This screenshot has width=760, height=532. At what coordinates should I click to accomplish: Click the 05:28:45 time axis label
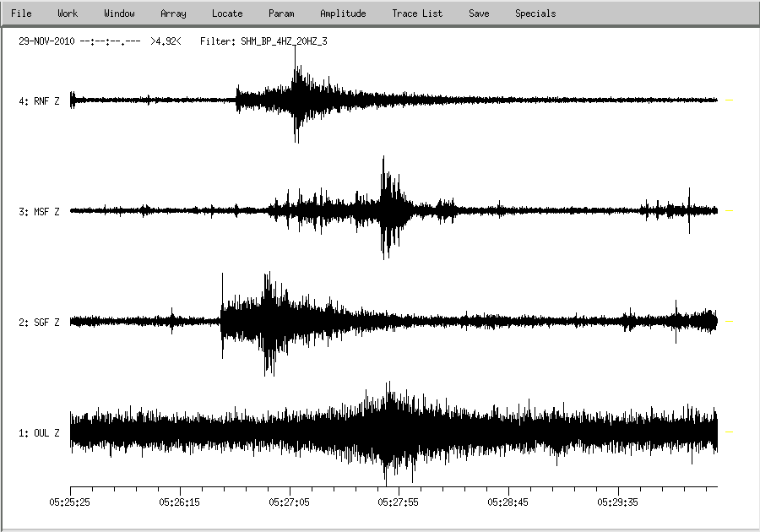tap(509, 502)
